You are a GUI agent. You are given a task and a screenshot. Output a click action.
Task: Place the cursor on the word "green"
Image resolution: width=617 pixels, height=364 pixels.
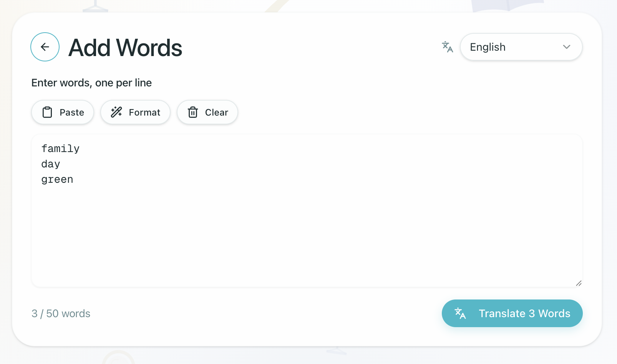point(57,179)
